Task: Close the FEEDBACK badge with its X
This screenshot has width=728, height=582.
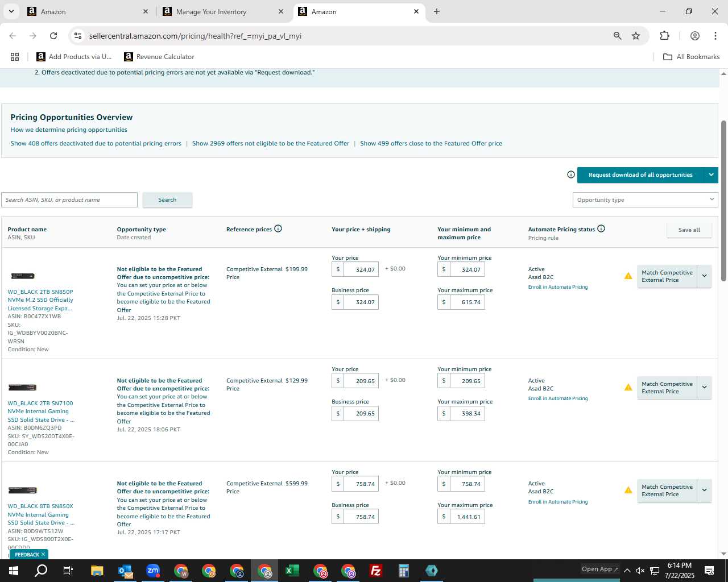Action: coord(43,554)
